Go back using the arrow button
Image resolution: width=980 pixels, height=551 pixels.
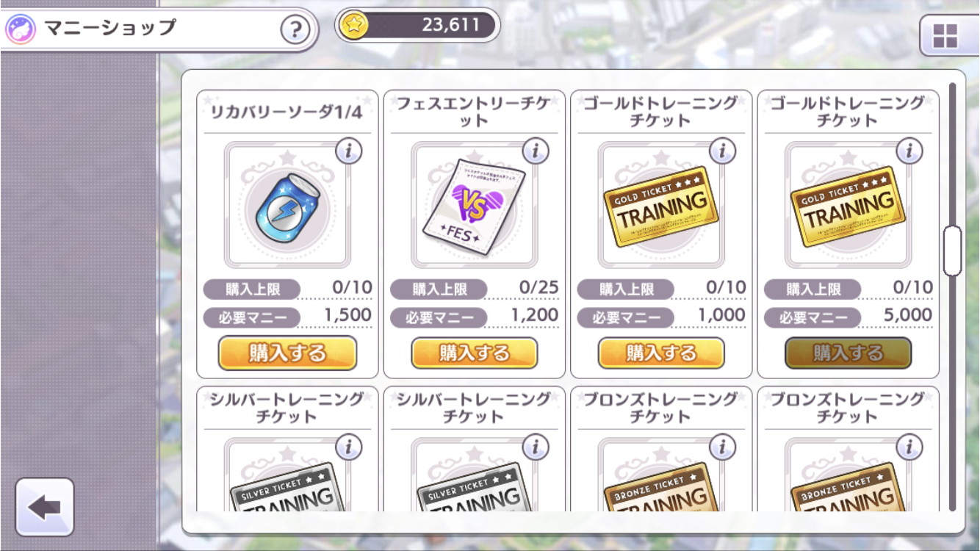[45, 508]
